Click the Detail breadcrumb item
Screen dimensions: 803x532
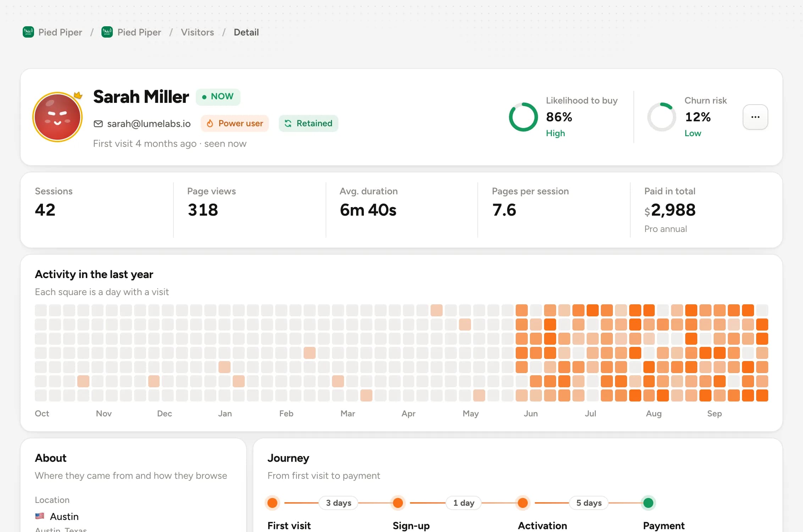pyautogui.click(x=246, y=32)
